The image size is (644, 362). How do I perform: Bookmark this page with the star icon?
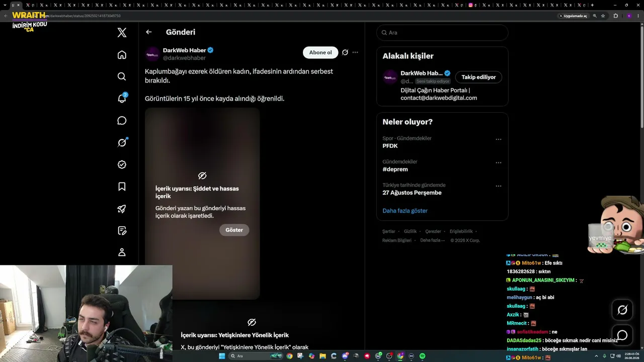click(603, 16)
